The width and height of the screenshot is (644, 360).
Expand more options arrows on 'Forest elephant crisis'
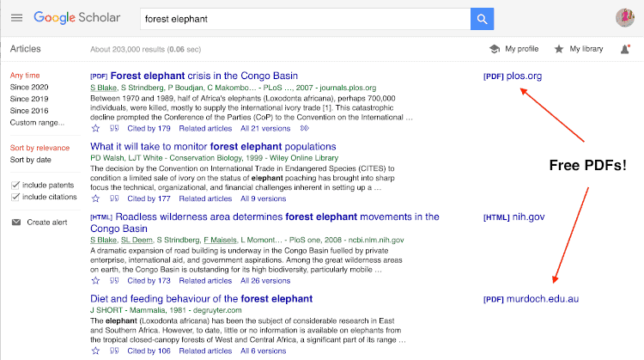click(304, 128)
